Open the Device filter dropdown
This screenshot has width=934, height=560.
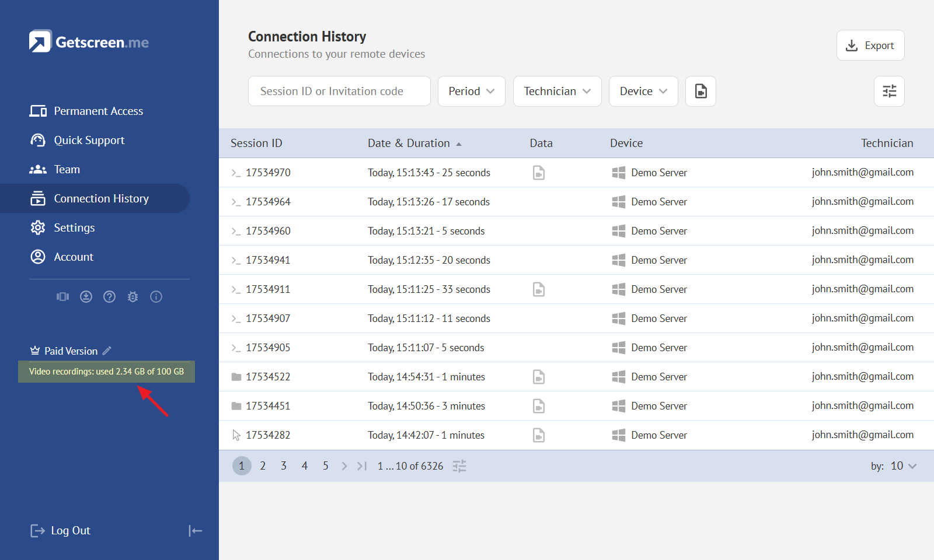pos(643,92)
